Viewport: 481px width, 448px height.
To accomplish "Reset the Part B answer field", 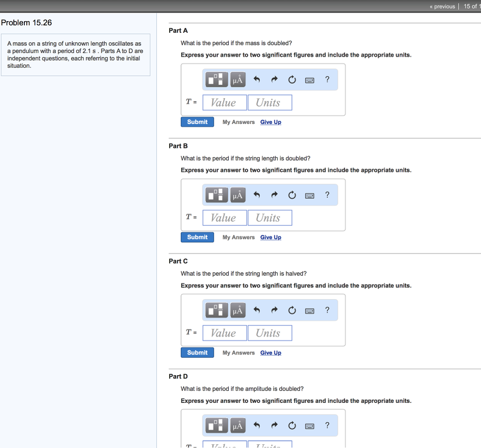I will pyautogui.click(x=292, y=195).
